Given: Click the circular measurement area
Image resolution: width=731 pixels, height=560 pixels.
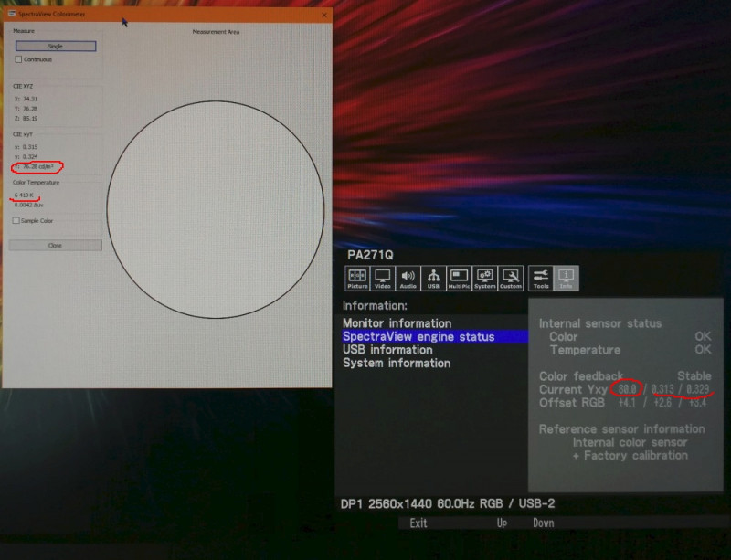Looking at the screenshot, I should click(x=216, y=209).
